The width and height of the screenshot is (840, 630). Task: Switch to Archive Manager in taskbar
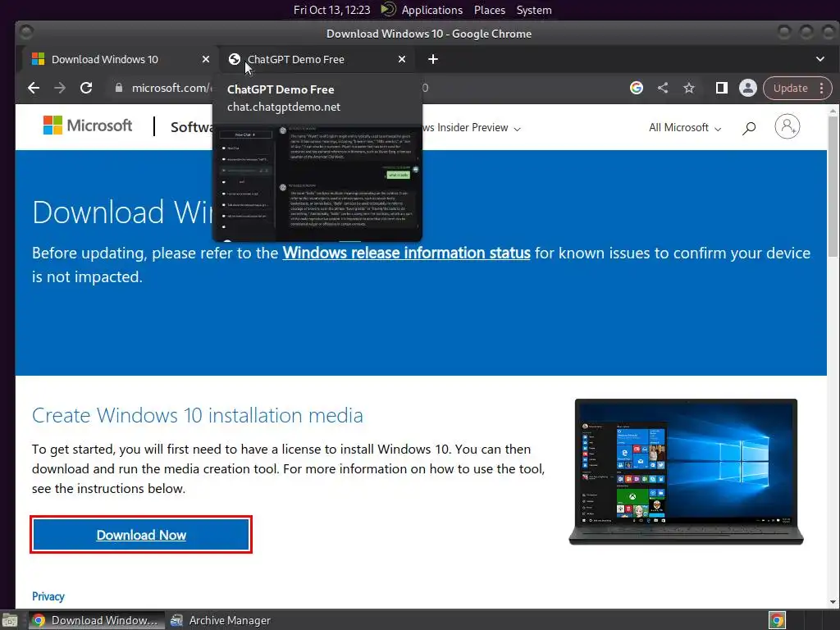tap(221, 620)
